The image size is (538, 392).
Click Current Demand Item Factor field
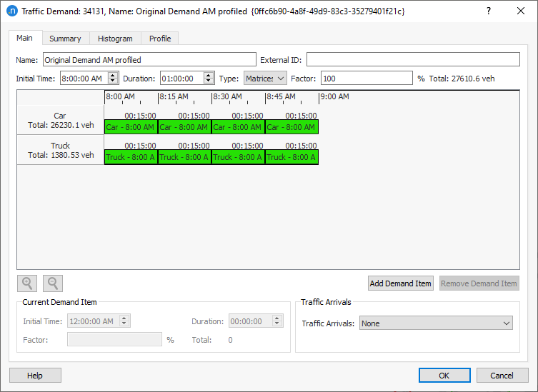click(114, 340)
